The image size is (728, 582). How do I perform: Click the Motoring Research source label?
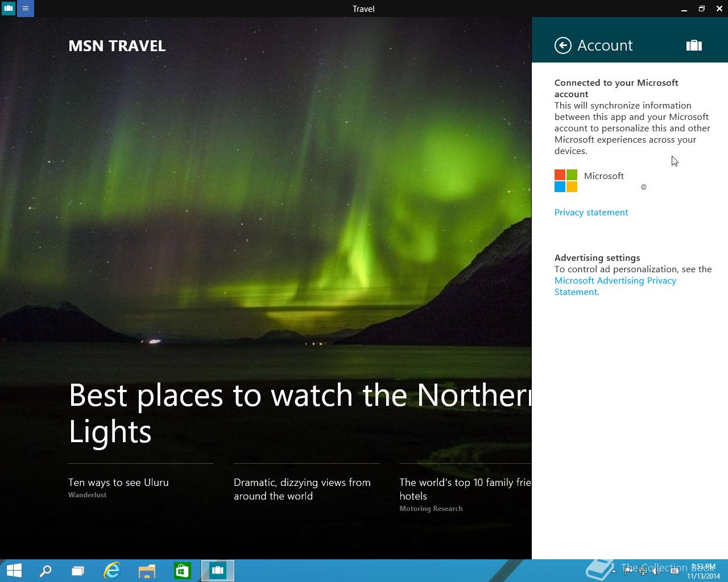pos(431,509)
